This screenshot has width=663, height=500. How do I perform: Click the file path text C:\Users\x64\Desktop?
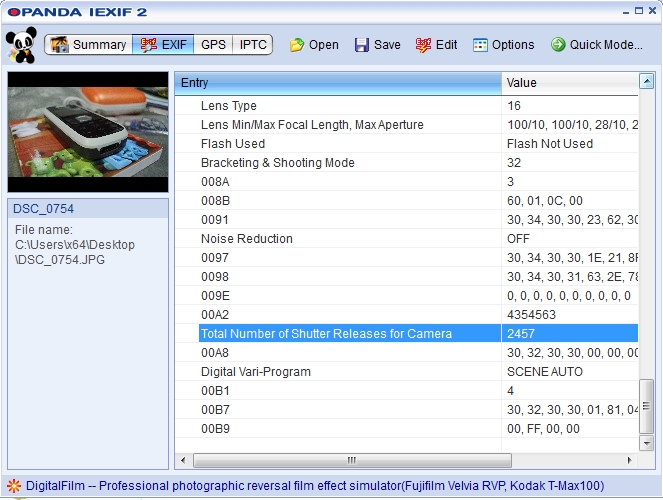(x=75, y=245)
